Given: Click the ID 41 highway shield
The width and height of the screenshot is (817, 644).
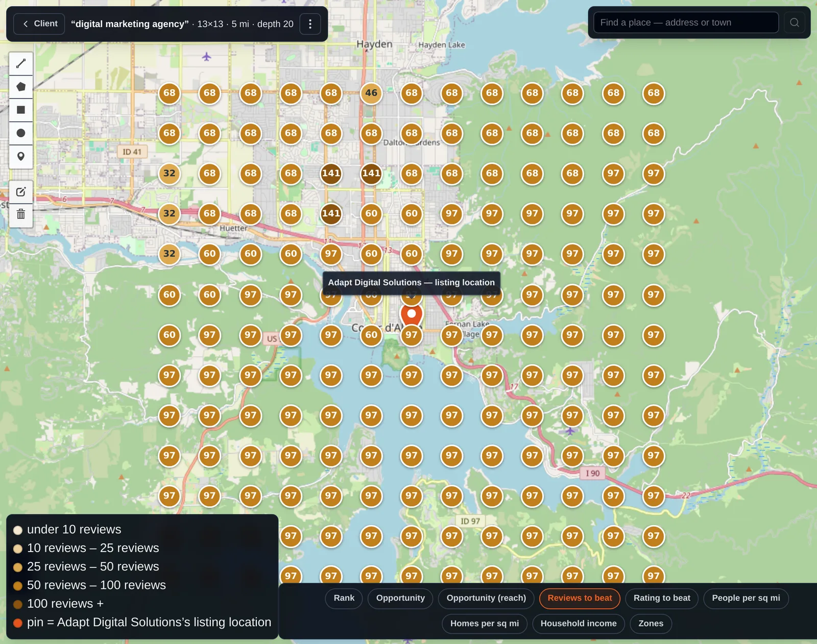Looking at the screenshot, I should pyautogui.click(x=132, y=152).
